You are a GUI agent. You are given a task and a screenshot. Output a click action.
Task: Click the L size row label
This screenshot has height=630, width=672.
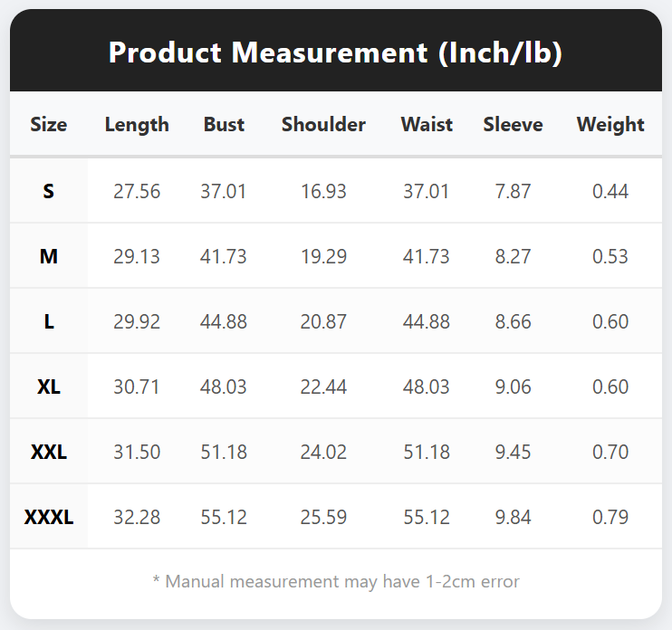[x=49, y=321]
